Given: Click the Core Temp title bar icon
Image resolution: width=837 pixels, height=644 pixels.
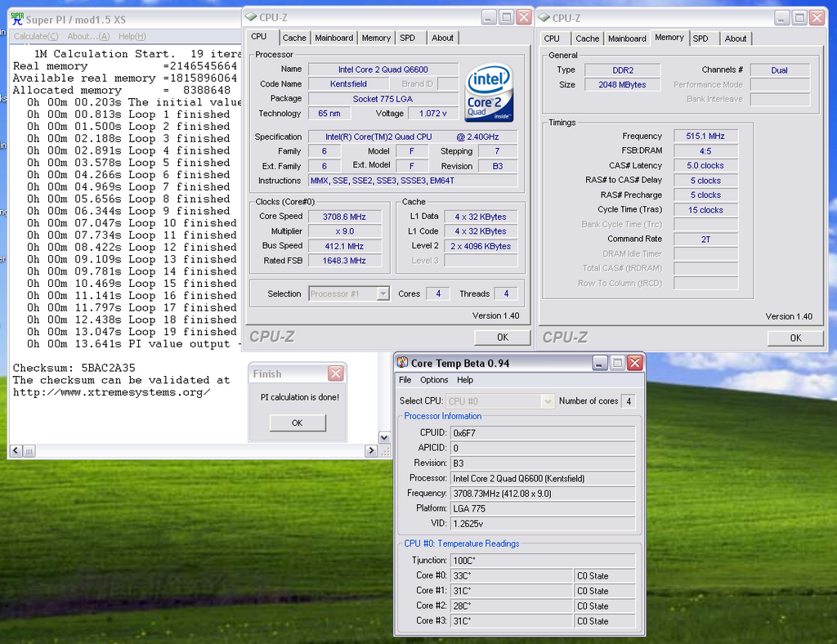Looking at the screenshot, I should (402, 363).
